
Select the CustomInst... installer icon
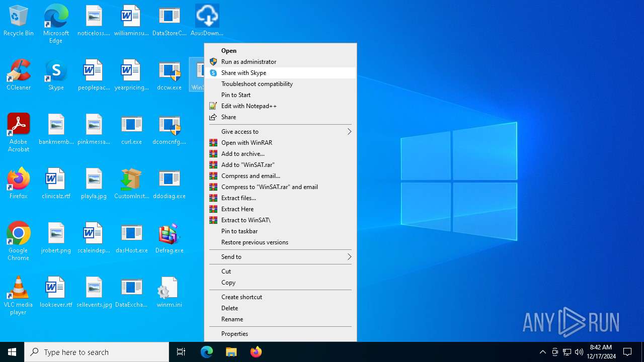coord(131,184)
